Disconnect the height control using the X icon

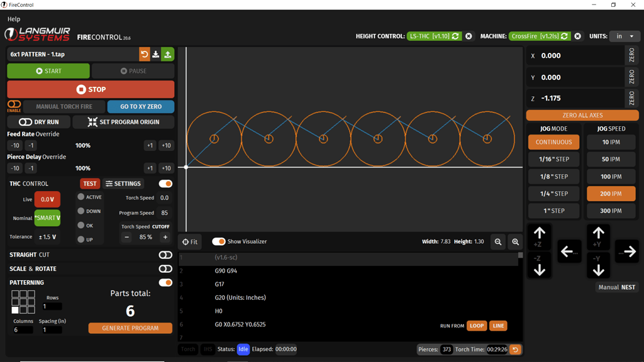pyautogui.click(x=468, y=36)
